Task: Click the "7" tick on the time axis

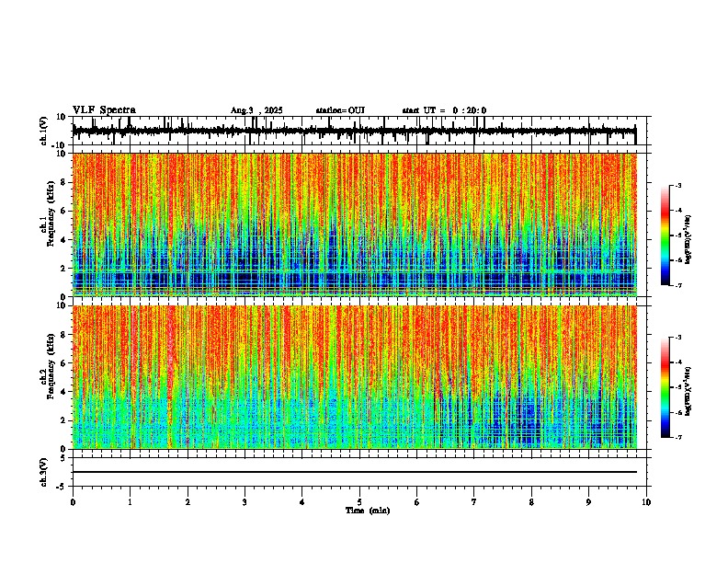Action: (474, 502)
